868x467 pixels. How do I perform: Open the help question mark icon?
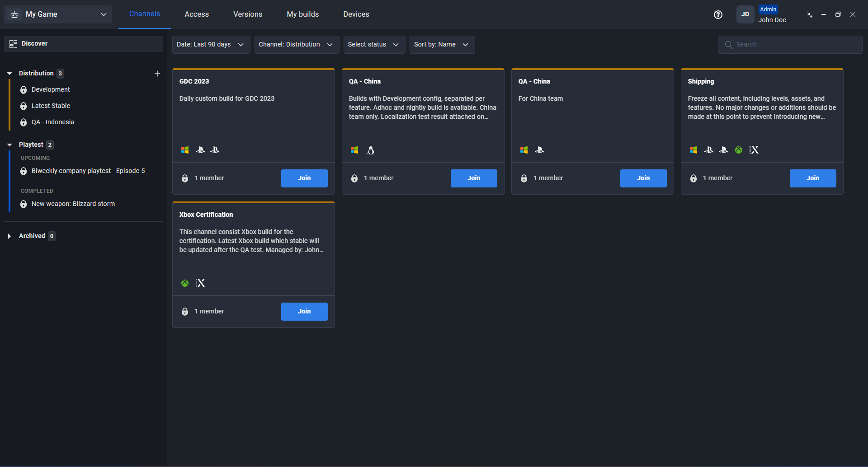pos(718,14)
